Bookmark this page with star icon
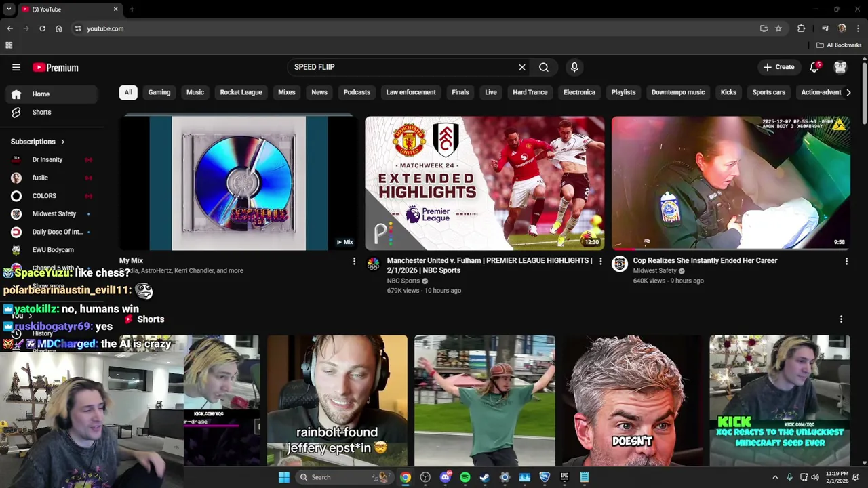The width and height of the screenshot is (868, 488). 778,28
